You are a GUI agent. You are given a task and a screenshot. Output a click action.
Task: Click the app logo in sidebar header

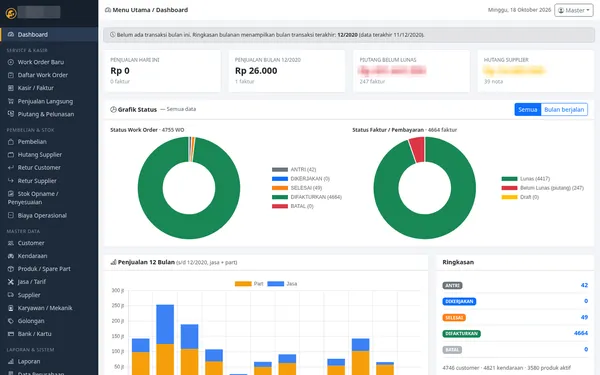pos(11,13)
